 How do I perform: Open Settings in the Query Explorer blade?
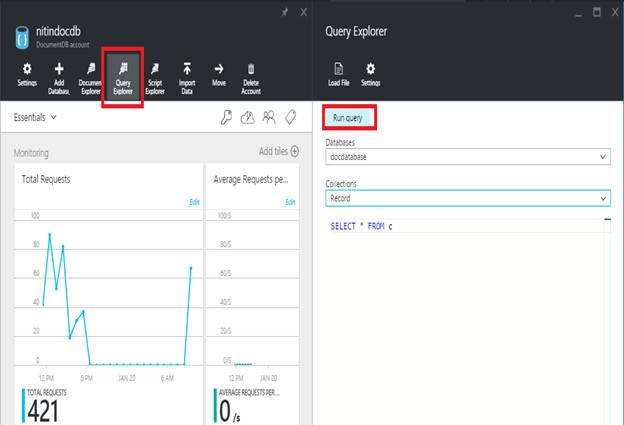370,75
